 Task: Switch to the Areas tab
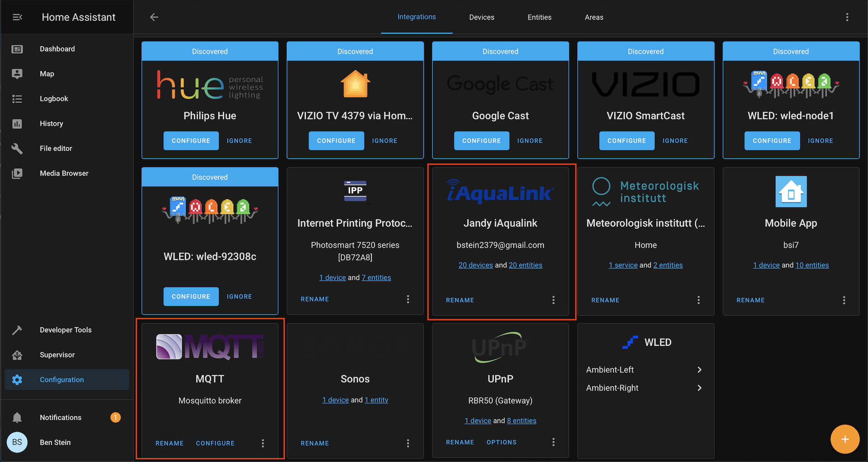click(594, 17)
